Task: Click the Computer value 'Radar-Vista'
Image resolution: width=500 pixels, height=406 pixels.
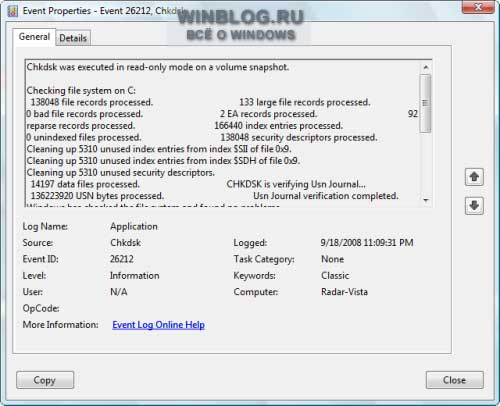Action: pyautogui.click(x=344, y=292)
